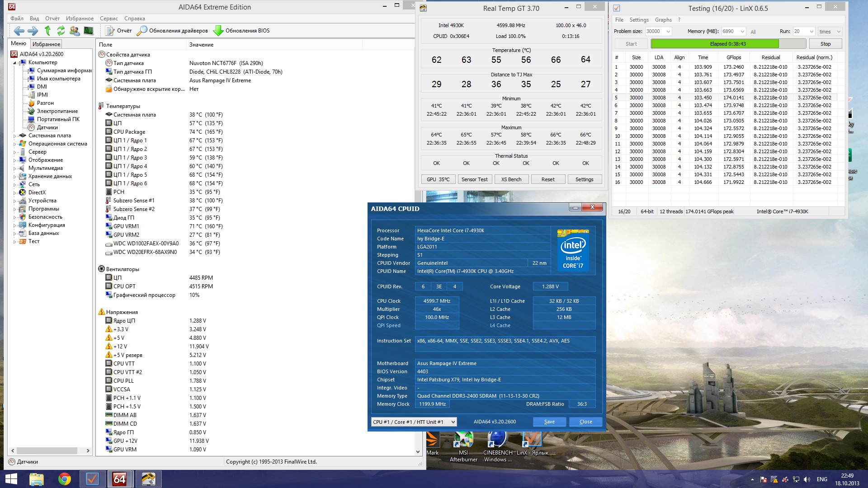Click the Sensor Test button in Real Temp
Screen dimensions: 868x488
[474, 179]
